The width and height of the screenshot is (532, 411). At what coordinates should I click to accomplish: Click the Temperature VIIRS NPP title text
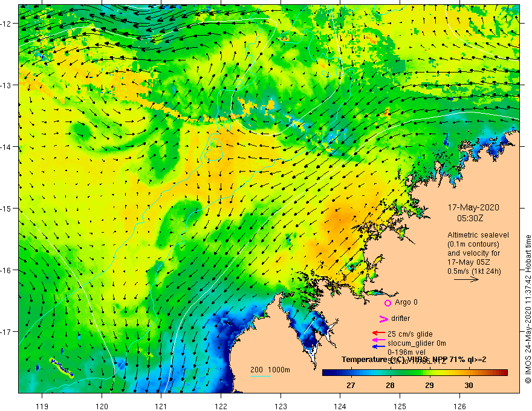pyautogui.click(x=414, y=360)
